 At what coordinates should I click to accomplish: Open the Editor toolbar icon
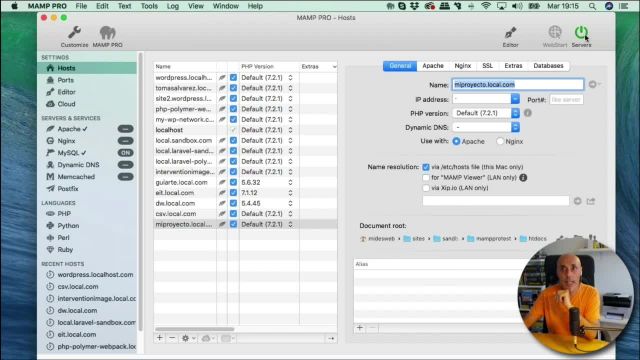pyautogui.click(x=510, y=37)
